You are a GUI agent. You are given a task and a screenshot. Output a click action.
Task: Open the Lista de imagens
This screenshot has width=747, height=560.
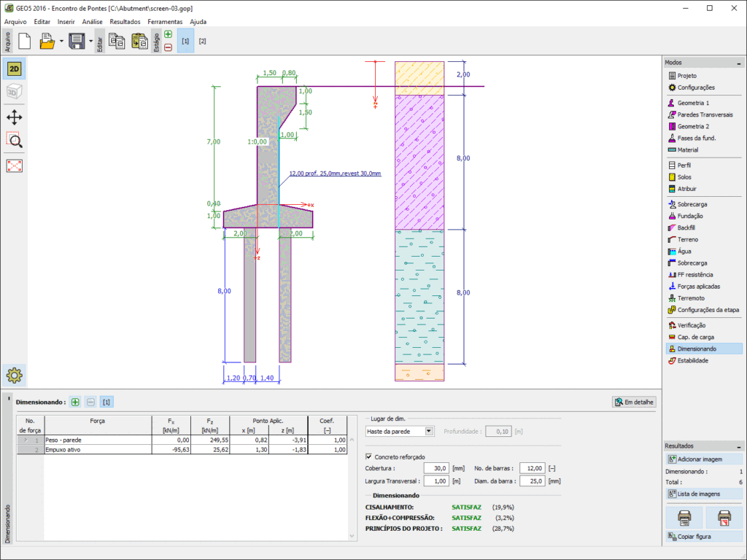704,494
